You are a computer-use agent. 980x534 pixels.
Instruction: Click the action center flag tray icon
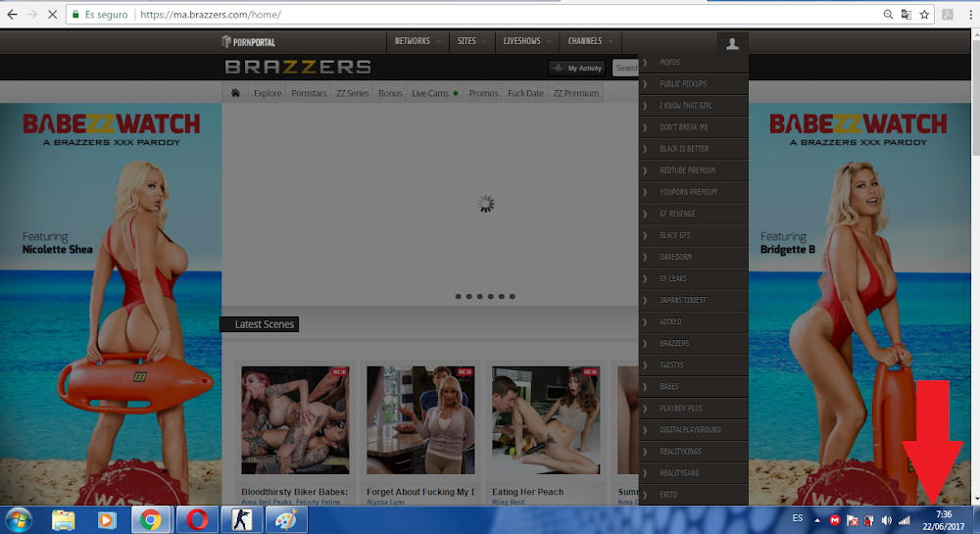pos(852,519)
